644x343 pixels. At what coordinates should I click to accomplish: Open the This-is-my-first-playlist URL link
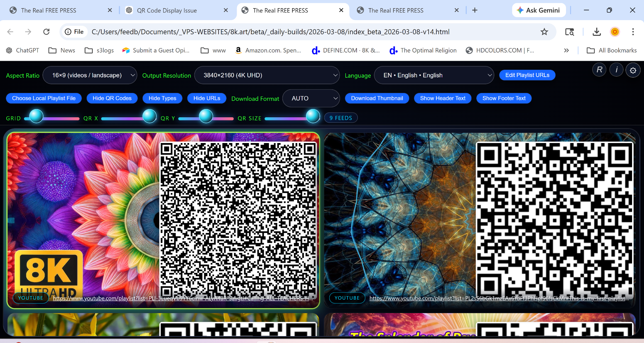(x=499, y=298)
